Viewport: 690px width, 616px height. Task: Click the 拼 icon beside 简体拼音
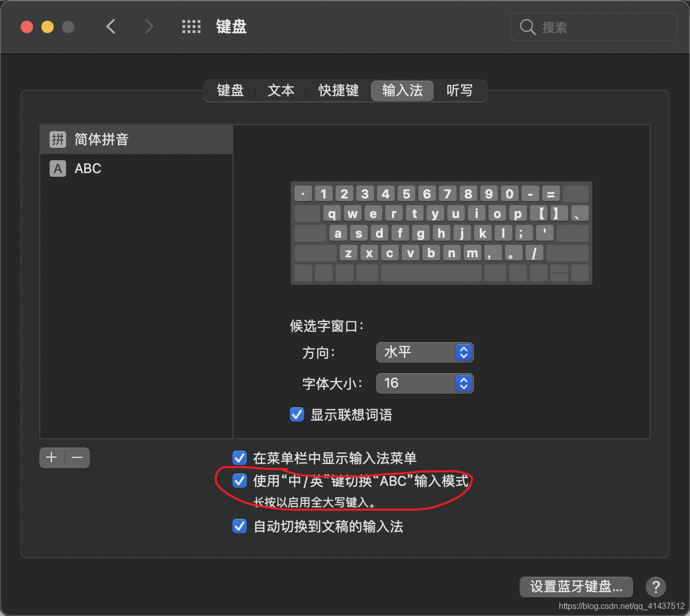pos(58,140)
